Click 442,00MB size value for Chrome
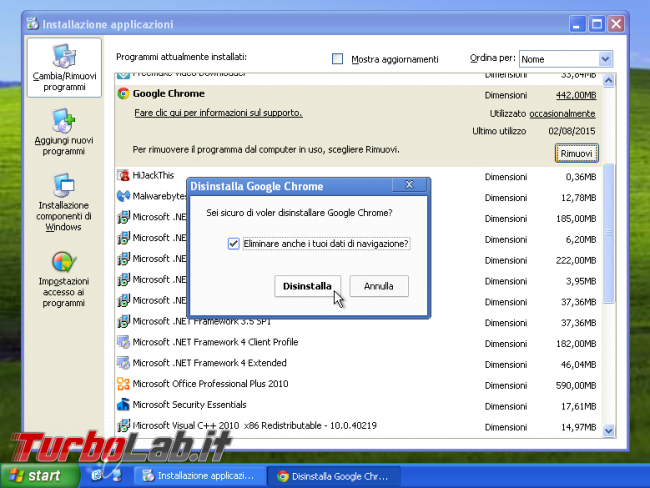The width and height of the screenshot is (650, 488). pyautogui.click(x=576, y=95)
